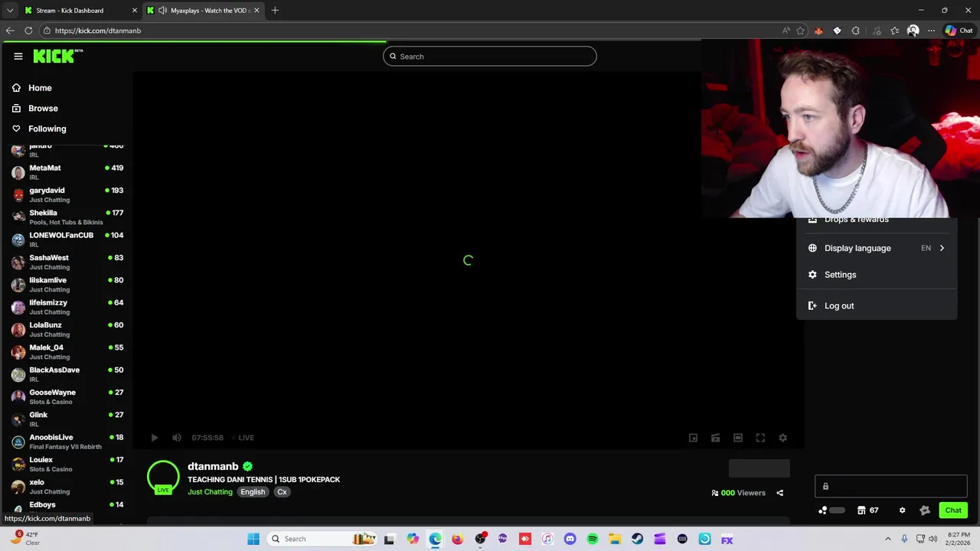Switch to theater mode icon
This screenshot has width=980, height=551.
(738, 438)
